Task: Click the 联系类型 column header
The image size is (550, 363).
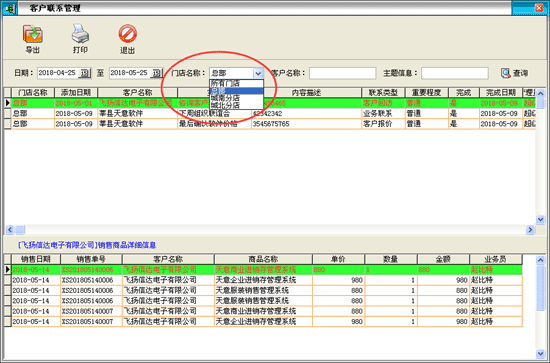Action: point(383,93)
